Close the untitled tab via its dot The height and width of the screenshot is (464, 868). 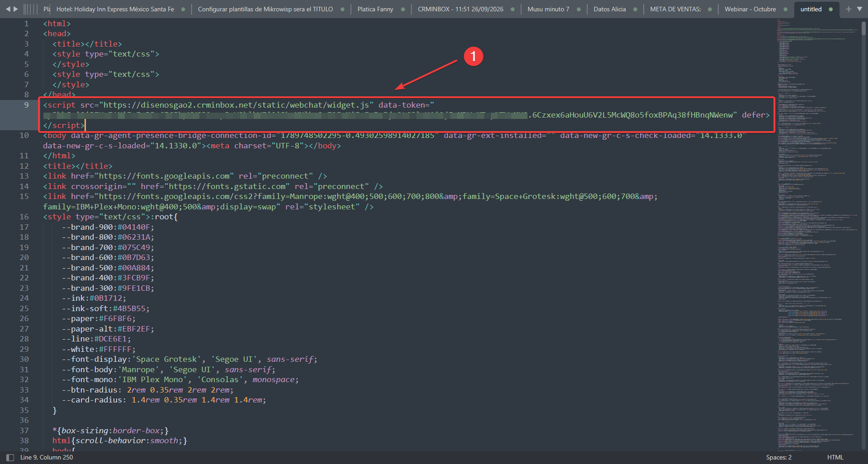pyautogui.click(x=831, y=9)
